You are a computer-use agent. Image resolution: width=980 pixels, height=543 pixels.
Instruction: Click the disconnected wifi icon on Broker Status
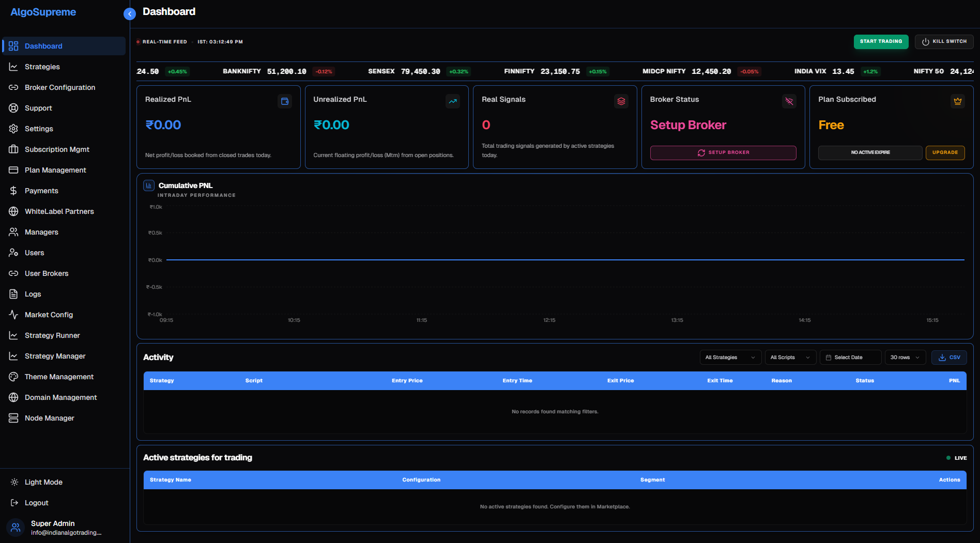pyautogui.click(x=789, y=101)
